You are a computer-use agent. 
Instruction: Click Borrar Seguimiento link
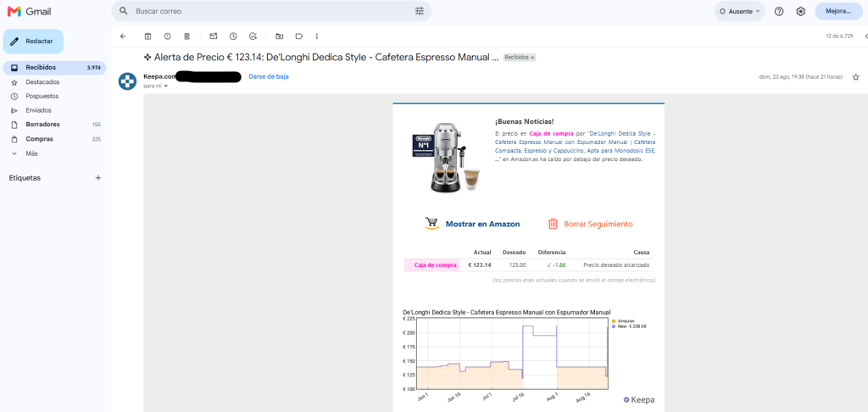598,225
